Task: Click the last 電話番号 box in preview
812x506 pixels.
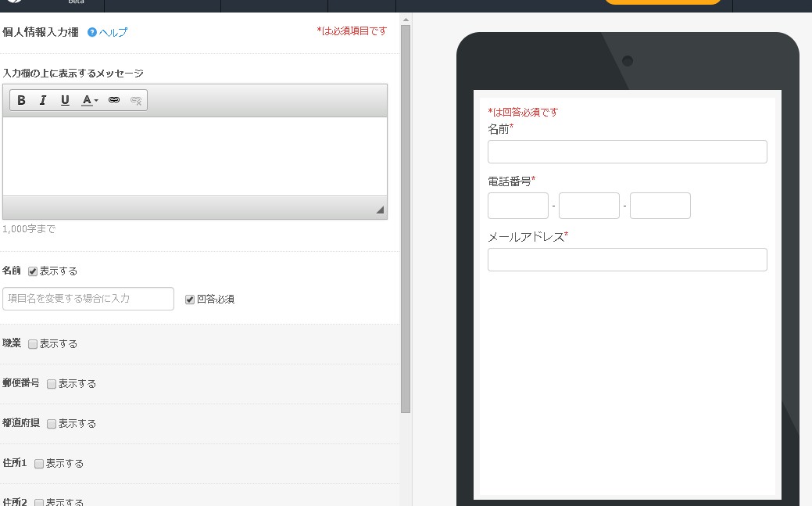Action: click(x=660, y=206)
